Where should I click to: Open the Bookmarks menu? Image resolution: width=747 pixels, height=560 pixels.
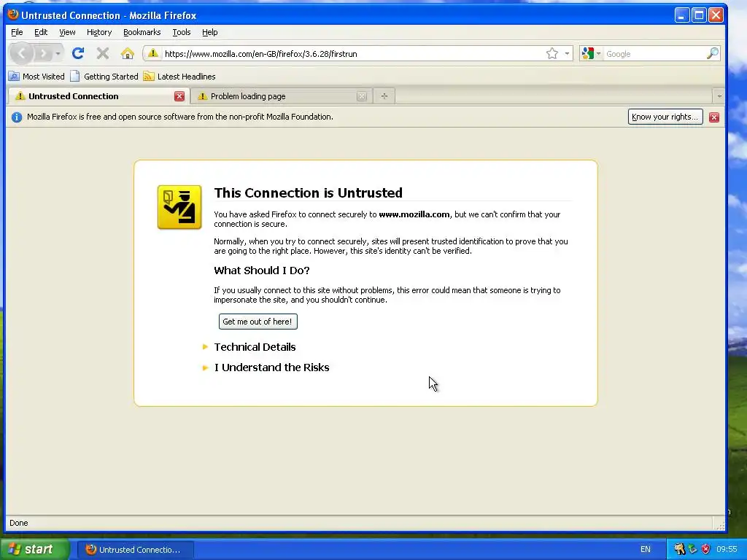[142, 32]
